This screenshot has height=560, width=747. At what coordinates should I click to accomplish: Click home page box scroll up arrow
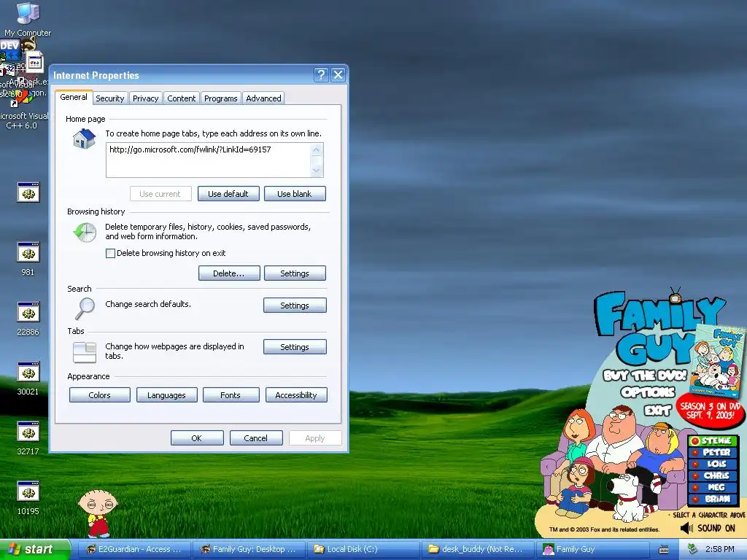tap(317, 150)
